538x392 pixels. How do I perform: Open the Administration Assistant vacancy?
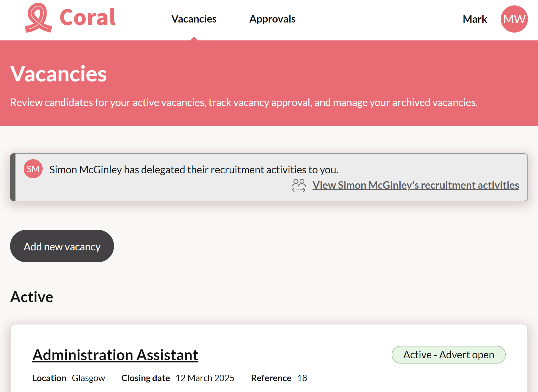point(115,355)
